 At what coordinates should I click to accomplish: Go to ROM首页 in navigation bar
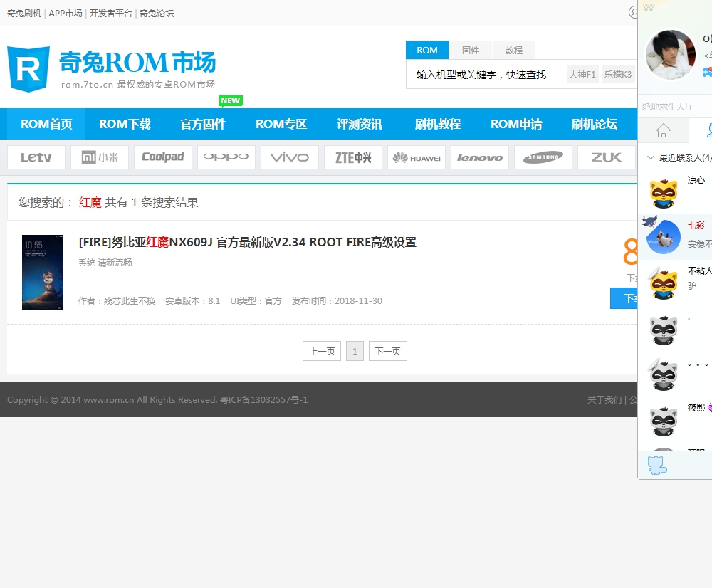point(46,124)
